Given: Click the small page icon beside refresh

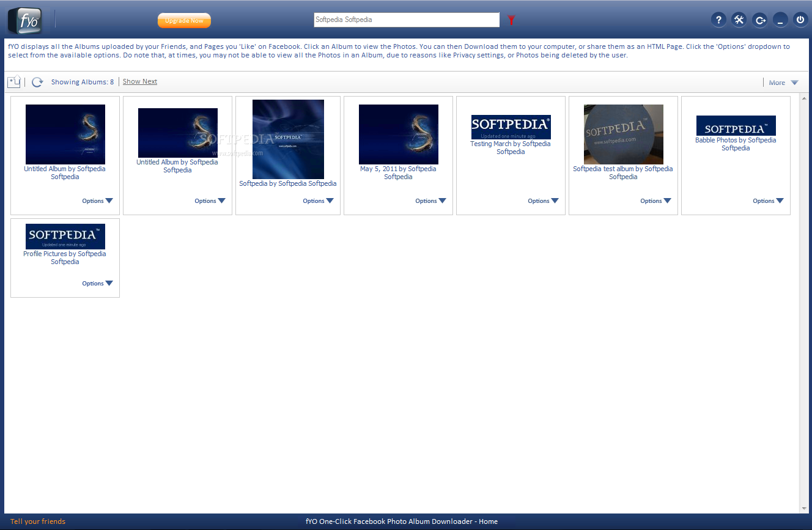Looking at the screenshot, I should (x=13, y=82).
